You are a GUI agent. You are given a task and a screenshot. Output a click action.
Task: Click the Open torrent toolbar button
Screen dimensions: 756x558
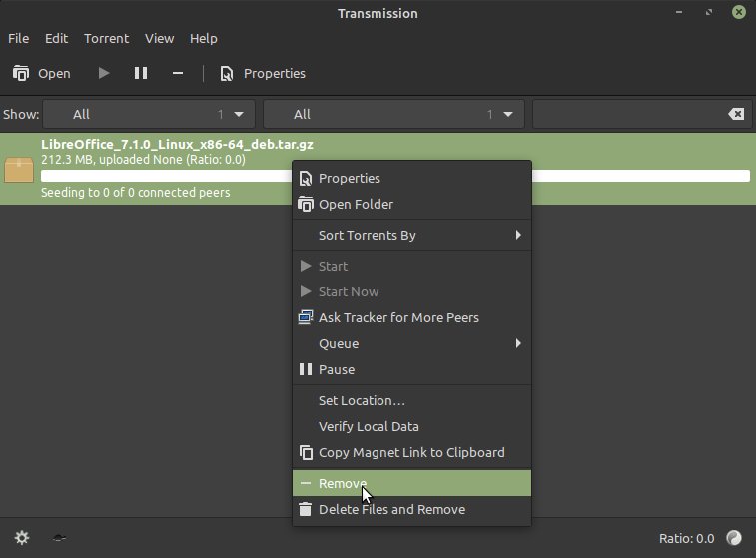click(x=42, y=73)
